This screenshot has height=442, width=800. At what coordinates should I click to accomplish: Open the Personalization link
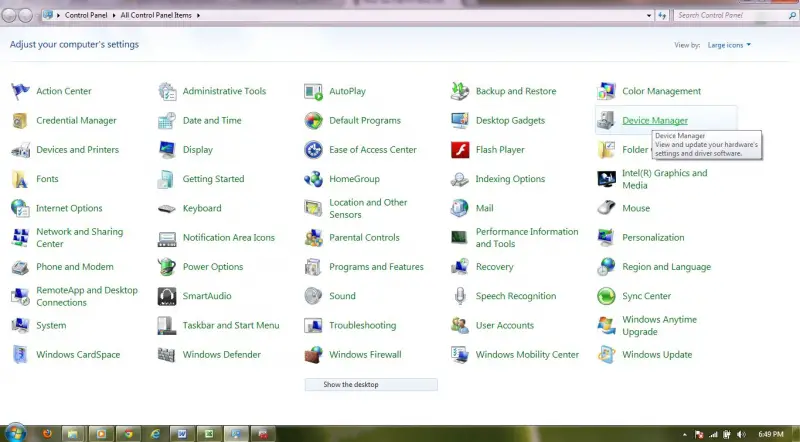pos(653,238)
